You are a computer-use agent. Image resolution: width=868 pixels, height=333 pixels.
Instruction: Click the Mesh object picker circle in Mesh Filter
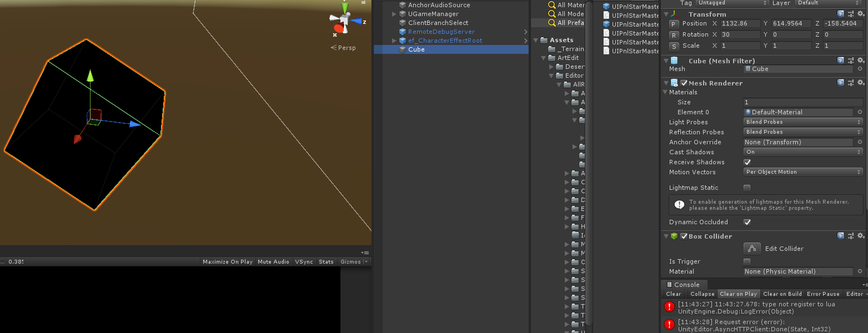[x=860, y=69]
